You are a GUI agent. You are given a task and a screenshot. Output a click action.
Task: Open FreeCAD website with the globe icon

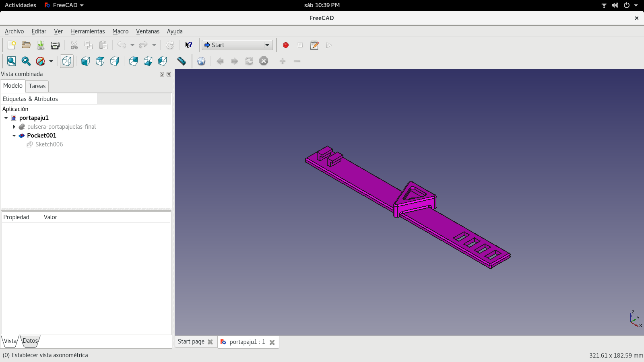coord(201,61)
